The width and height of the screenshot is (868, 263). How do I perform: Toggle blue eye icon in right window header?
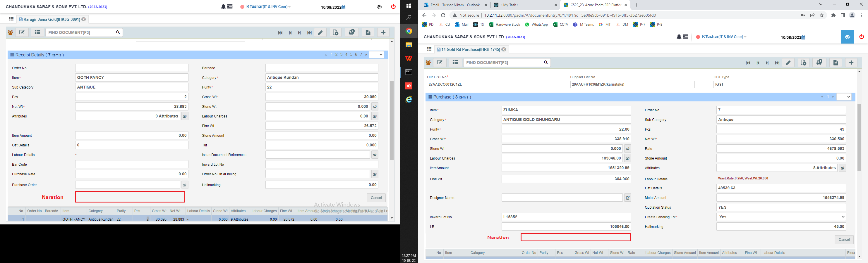pos(848,37)
